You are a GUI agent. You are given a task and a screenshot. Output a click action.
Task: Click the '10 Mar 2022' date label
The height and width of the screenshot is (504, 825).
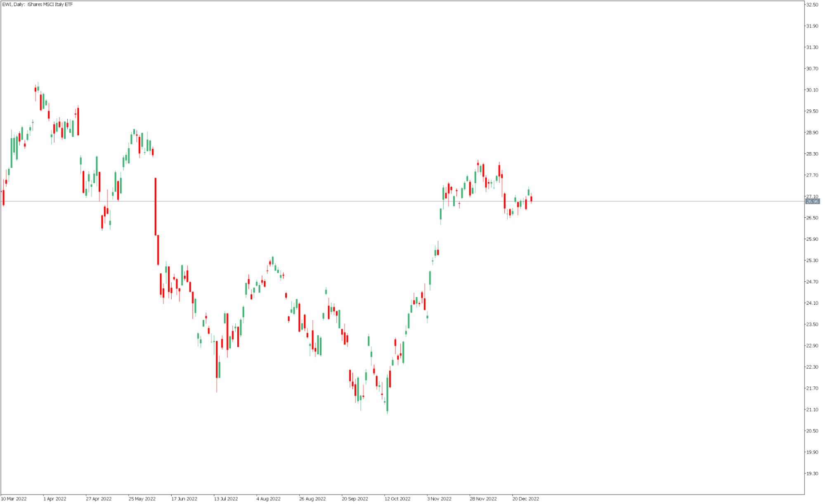[14, 499]
